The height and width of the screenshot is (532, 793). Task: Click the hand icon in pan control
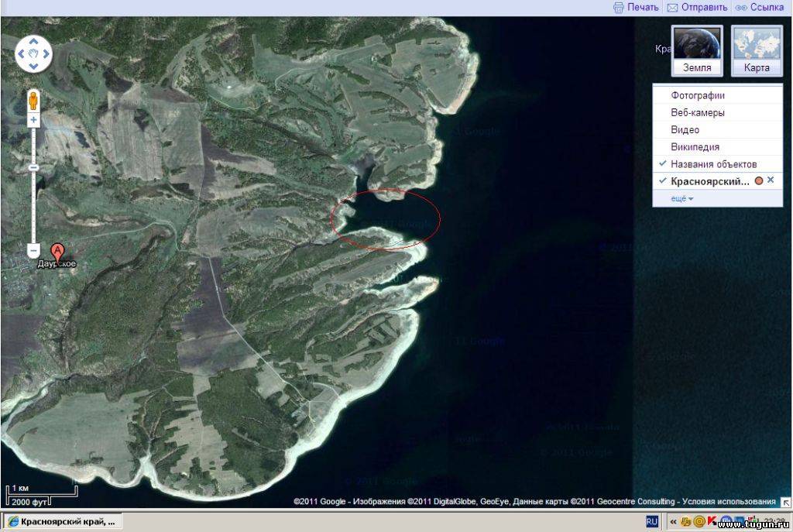coord(33,53)
